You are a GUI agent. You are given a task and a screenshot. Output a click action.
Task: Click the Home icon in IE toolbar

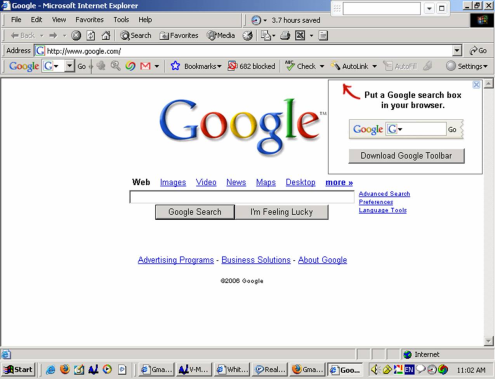(106, 35)
